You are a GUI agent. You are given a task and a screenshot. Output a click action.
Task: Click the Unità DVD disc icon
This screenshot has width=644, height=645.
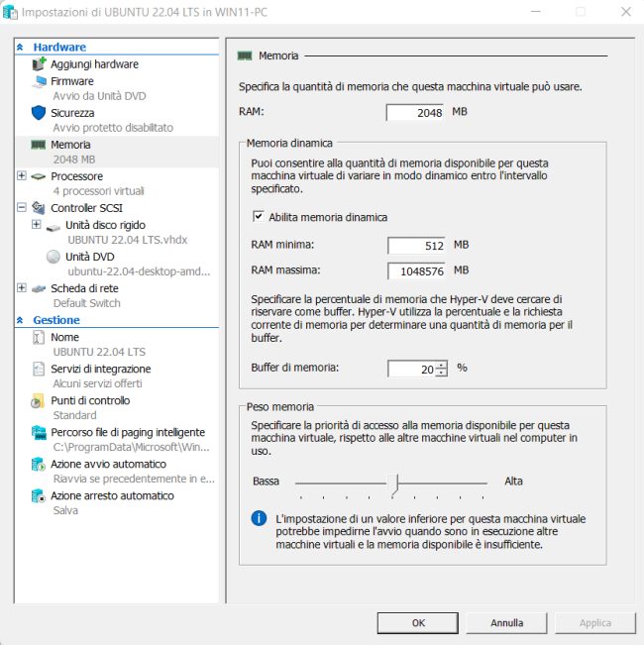54,257
